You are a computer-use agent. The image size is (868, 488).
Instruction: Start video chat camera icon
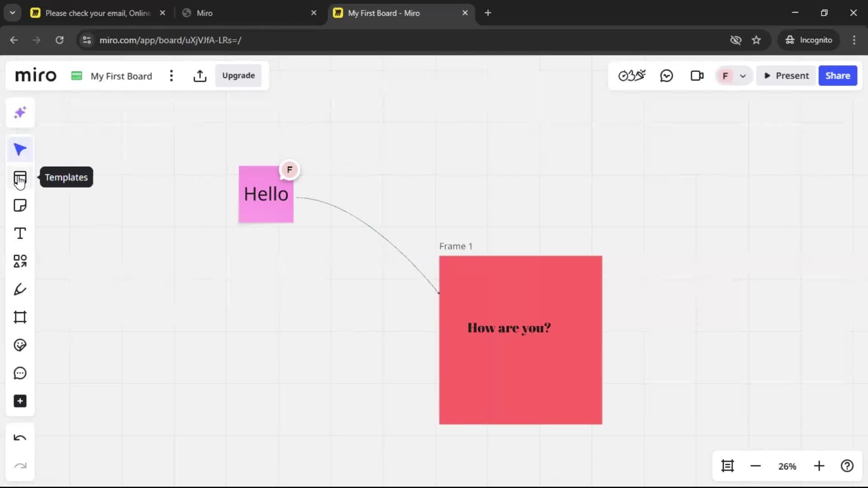(x=697, y=75)
